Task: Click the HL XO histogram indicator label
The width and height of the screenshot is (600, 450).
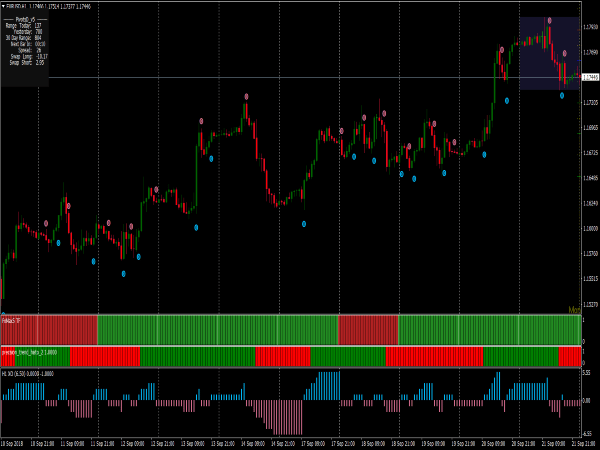Action: [28, 373]
